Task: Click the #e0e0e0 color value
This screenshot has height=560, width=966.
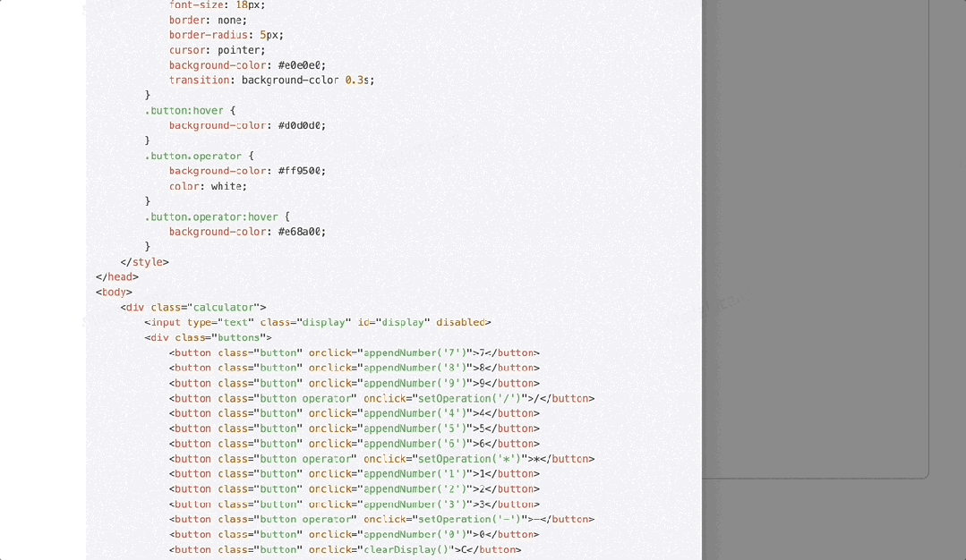Action: [x=302, y=65]
